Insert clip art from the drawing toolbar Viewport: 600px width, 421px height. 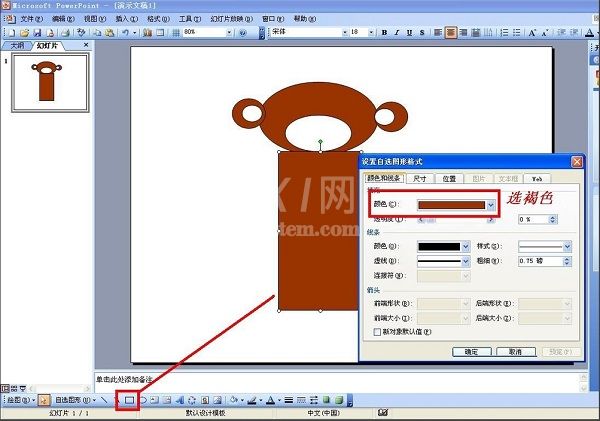coord(205,400)
